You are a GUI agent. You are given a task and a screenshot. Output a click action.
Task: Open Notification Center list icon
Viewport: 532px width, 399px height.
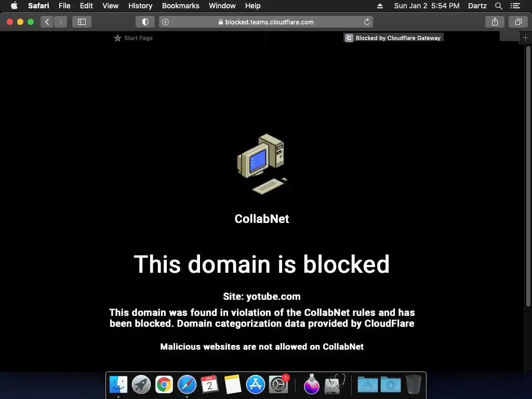515,6
